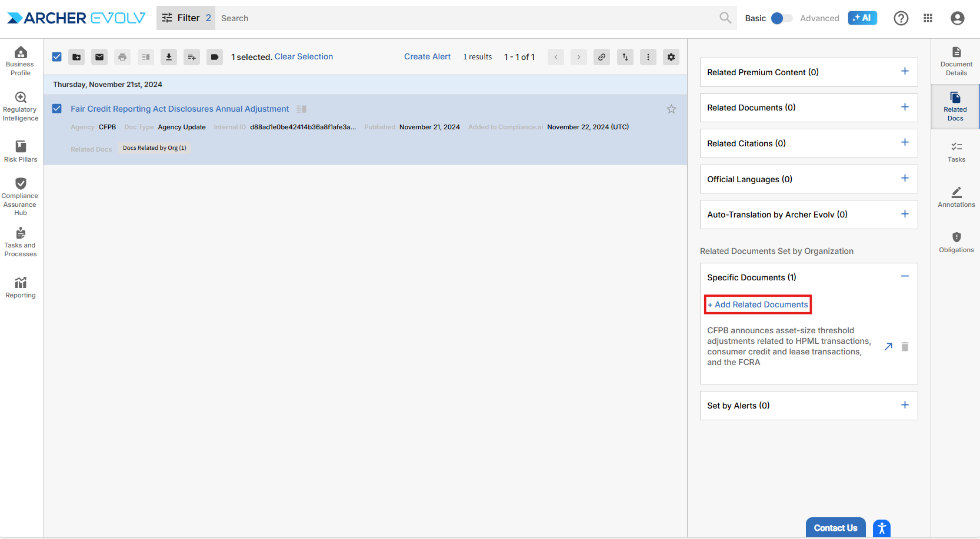Open the sort order arrows icon

(625, 57)
